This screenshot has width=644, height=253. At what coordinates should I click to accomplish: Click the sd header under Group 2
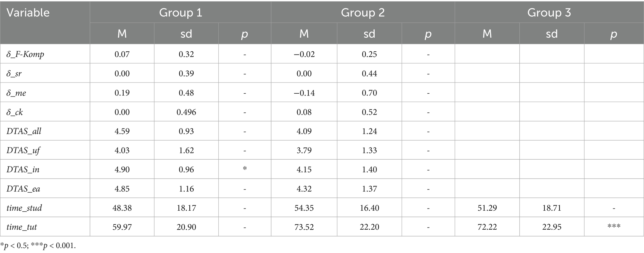(369, 34)
